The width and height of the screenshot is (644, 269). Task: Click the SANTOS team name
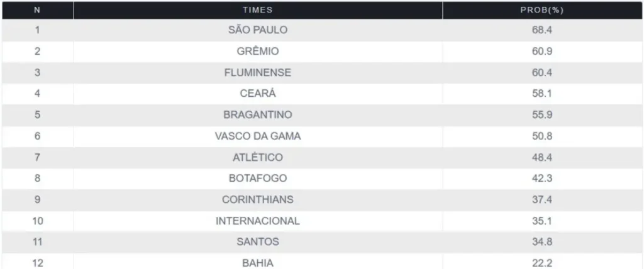(x=257, y=242)
